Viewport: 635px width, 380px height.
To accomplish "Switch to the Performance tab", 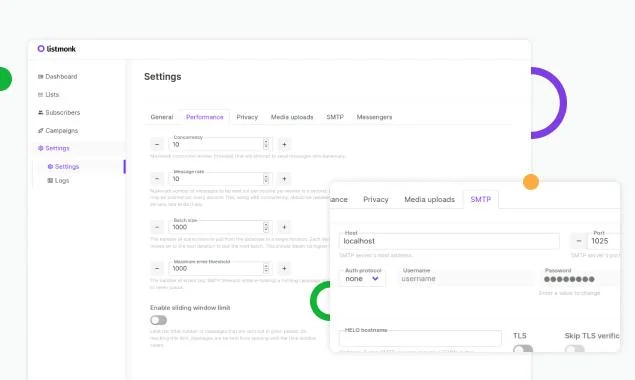I will [x=205, y=117].
